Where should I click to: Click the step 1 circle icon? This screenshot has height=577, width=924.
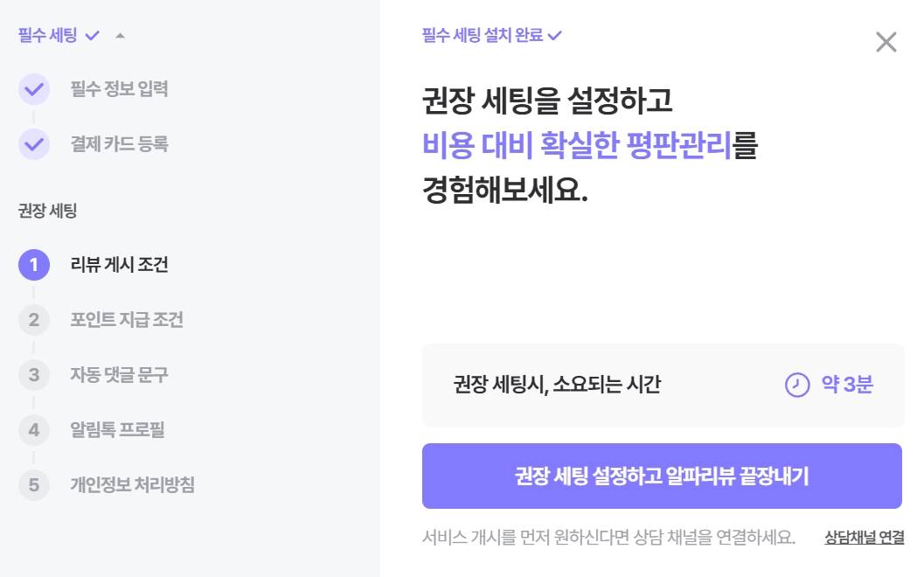coord(33,265)
